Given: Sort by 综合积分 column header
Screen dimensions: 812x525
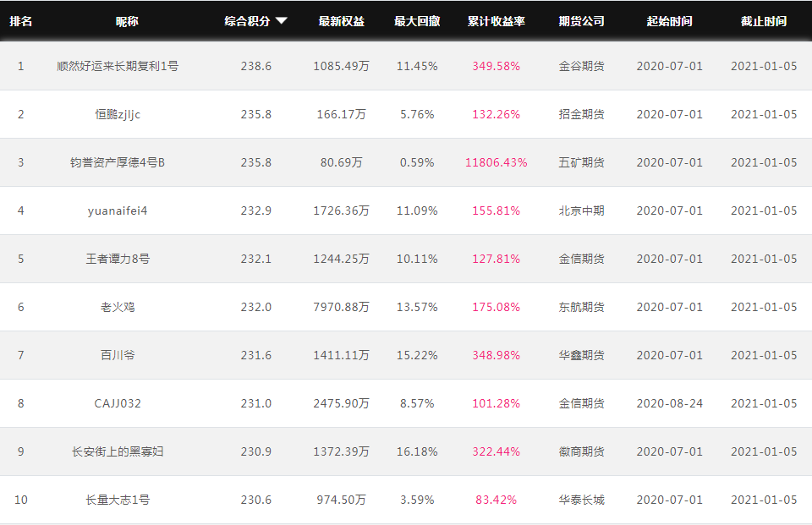Looking at the screenshot, I should tap(247, 21).
